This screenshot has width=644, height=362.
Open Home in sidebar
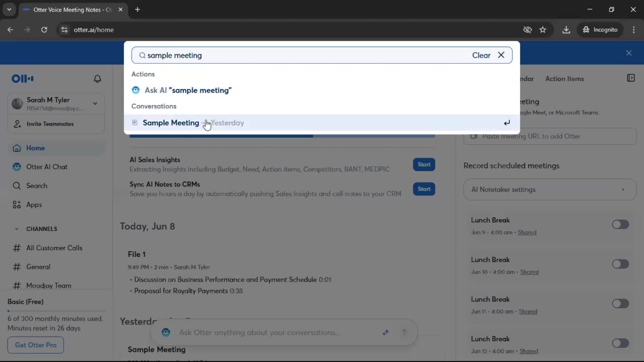[56, 148]
